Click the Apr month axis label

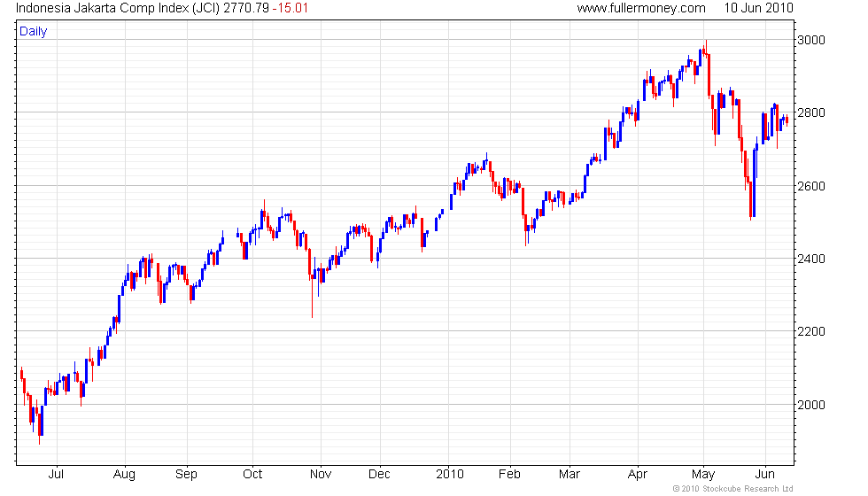pyautogui.click(x=638, y=475)
